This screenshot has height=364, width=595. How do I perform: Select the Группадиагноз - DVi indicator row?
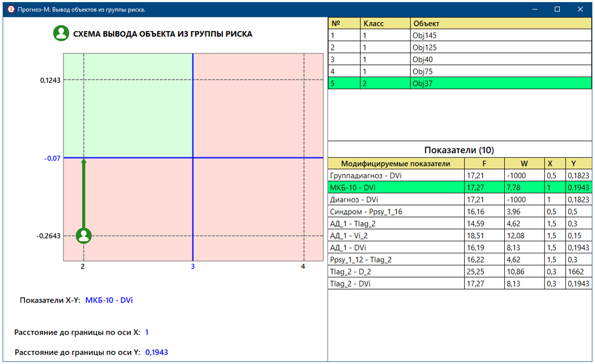coord(396,176)
